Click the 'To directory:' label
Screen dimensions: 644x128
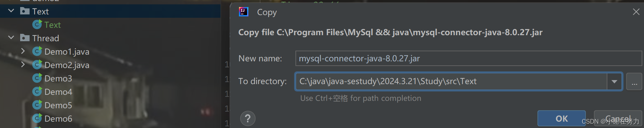click(263, 81)
